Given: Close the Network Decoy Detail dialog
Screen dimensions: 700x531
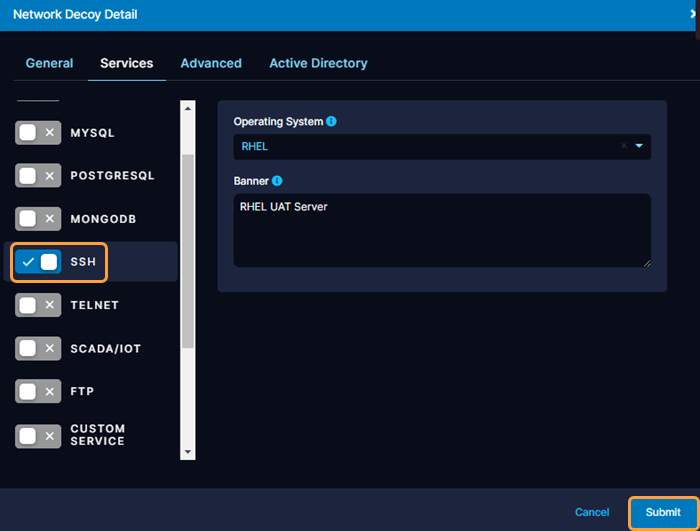Looking at the screenshot, I should point(694,14).
